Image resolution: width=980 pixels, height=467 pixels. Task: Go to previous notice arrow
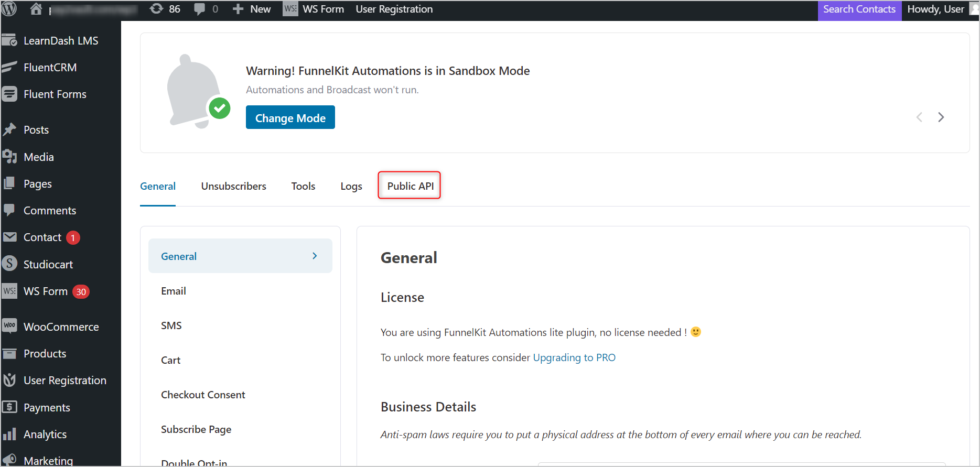click(x=919, y=117)
